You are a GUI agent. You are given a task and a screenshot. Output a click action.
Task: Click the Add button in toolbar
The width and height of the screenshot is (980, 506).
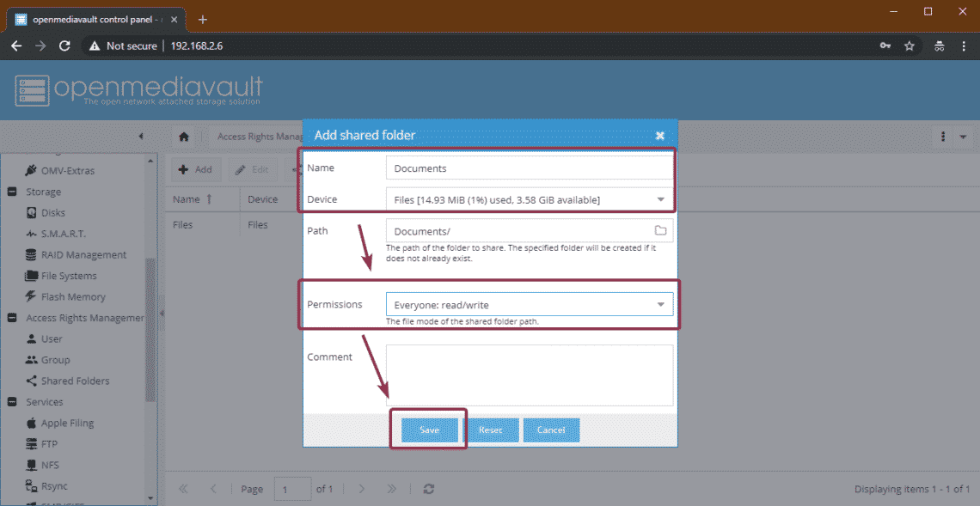coord(195,169)
